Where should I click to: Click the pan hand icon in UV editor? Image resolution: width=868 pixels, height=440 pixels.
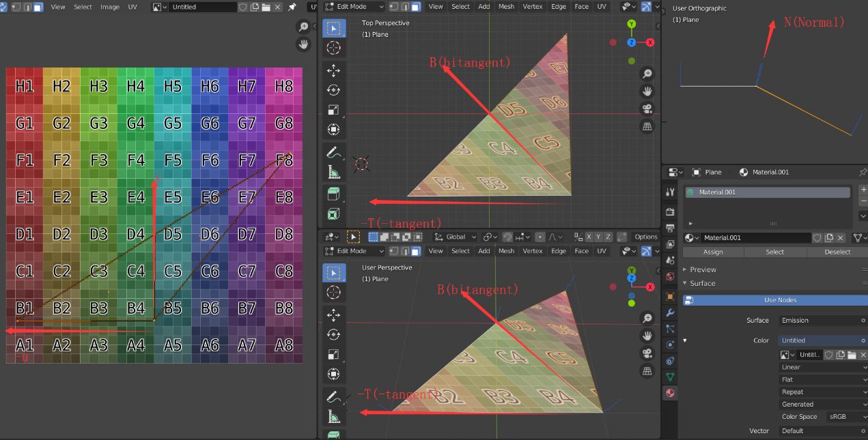click(304, 44)
